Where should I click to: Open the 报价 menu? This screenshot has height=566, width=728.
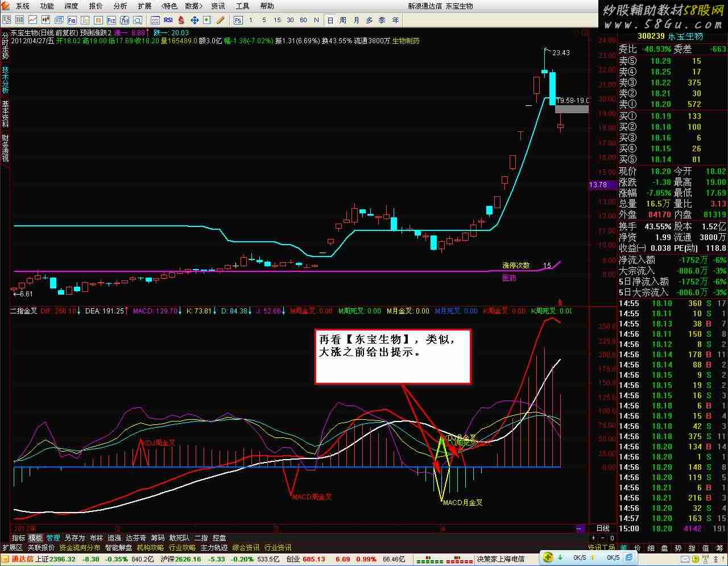pos(96,6)
